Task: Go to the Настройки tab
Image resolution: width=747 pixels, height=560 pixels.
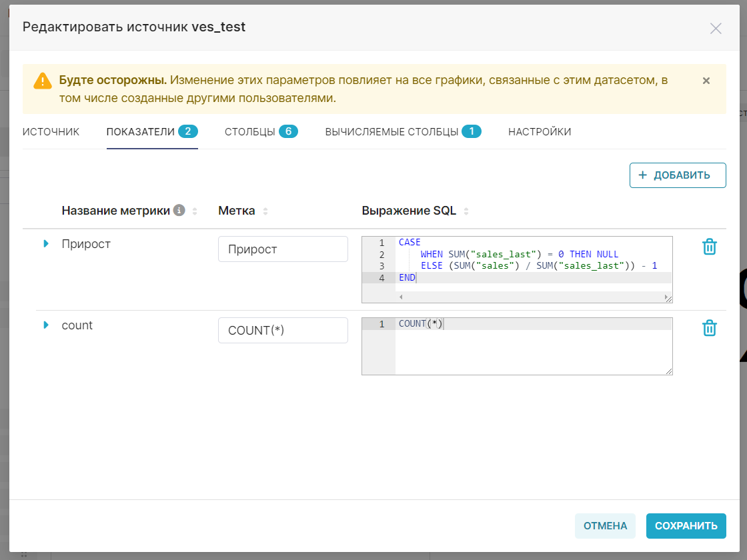Action: pyautogui.click(x=540, y=132)
